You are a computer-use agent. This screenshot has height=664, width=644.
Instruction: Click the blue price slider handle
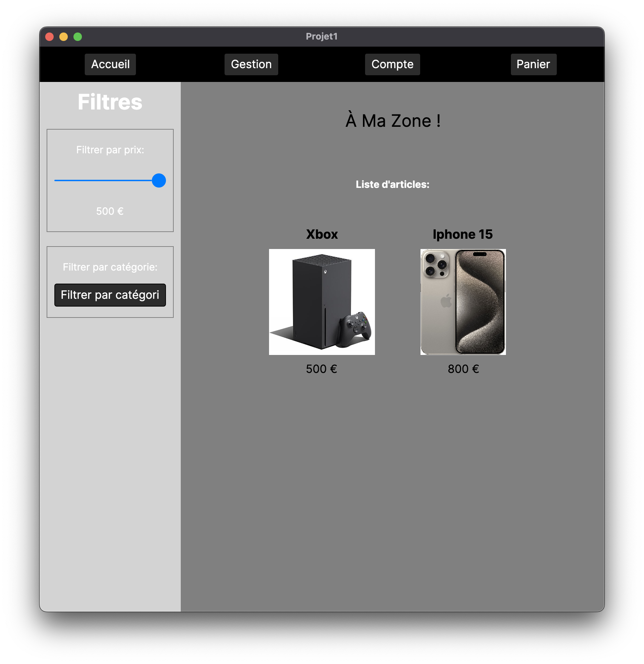tap(159, 180)
